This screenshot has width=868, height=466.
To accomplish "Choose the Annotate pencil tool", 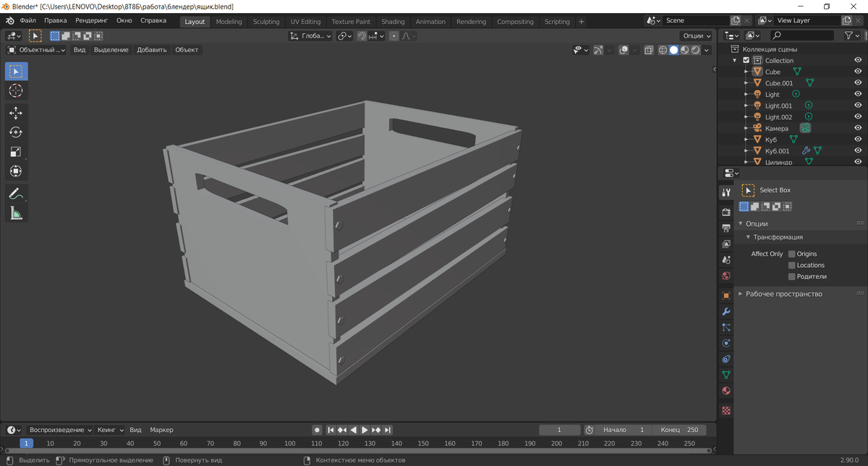I will tap(16, 193).
